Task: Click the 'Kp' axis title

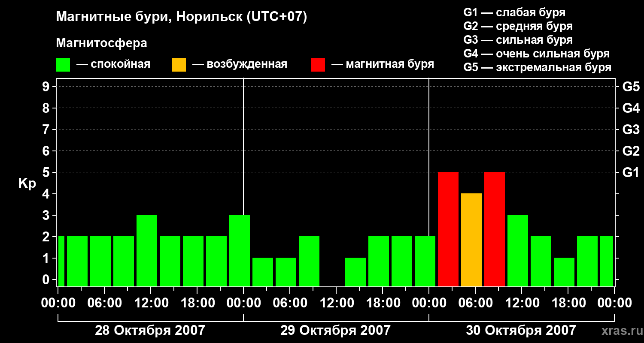Action: [27, 184]
